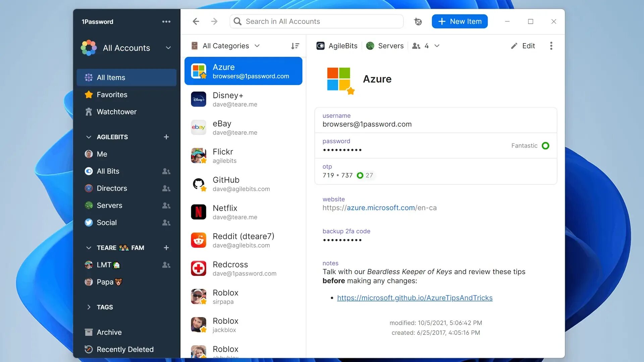Go back with the left arrow
644x362 pixels.
196,21
